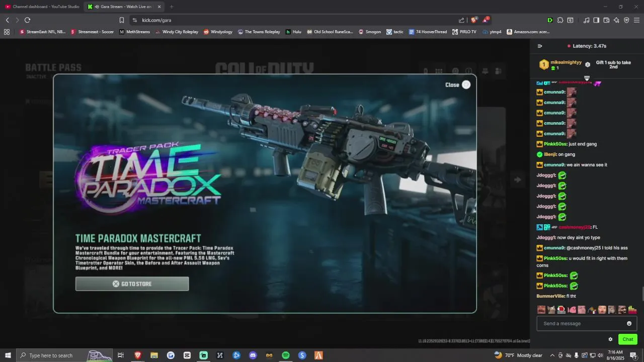Open the extensions puzzle menu
This screenshot has width=644, height=362.
(560, 20)
